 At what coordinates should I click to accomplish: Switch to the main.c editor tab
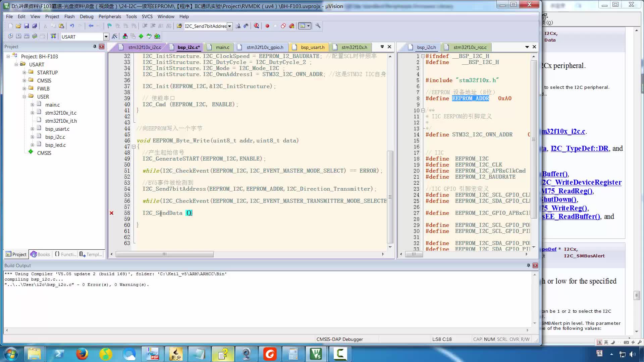[x=218, y=47]
